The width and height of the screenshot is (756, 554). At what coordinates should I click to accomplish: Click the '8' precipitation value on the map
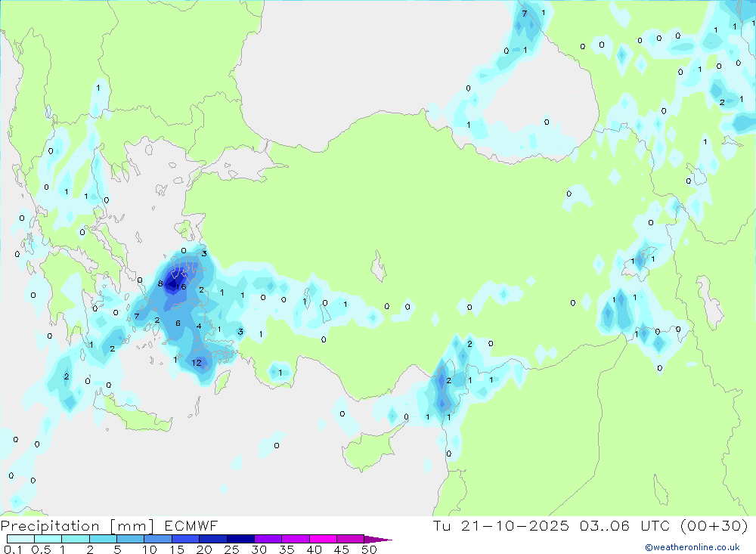[160, 283]
